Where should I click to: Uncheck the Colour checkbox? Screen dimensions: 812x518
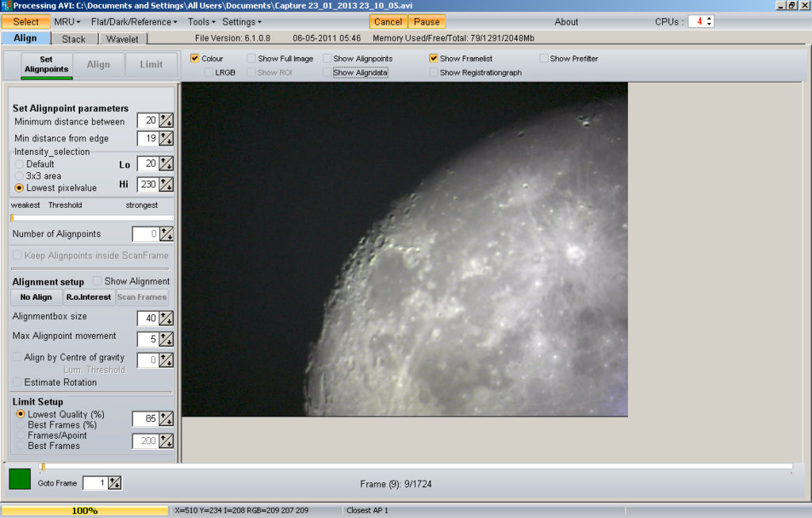(195, 58)
